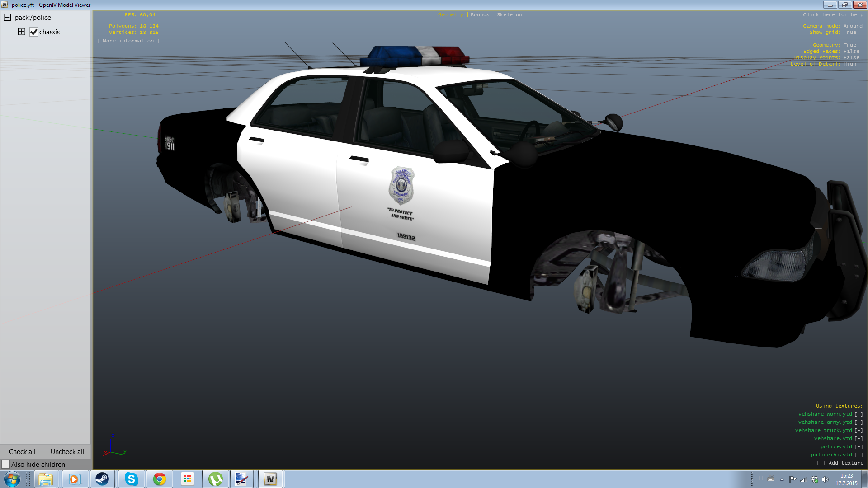The width and height of the screenshot is (868, 488).
Task: Switch to Skeleton view tab
Action: click(509, 14)
